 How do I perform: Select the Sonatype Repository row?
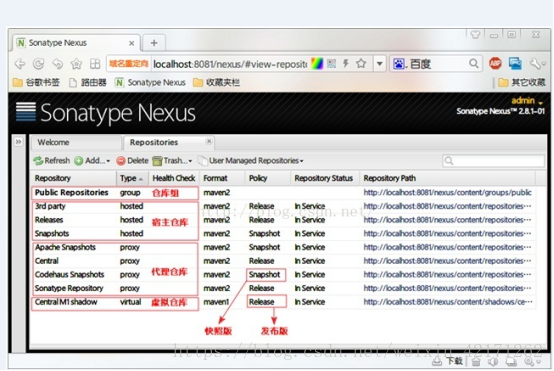click(283, 288)
